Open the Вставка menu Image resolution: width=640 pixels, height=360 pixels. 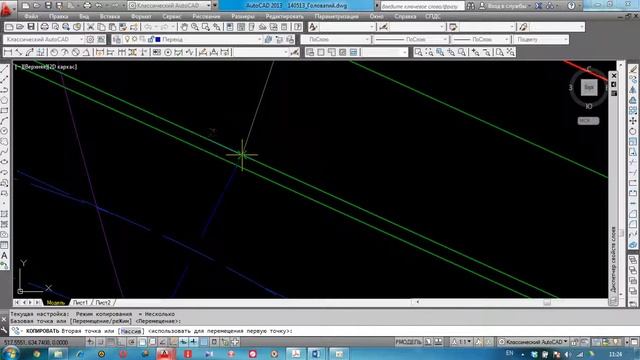(x=110, y=17)
